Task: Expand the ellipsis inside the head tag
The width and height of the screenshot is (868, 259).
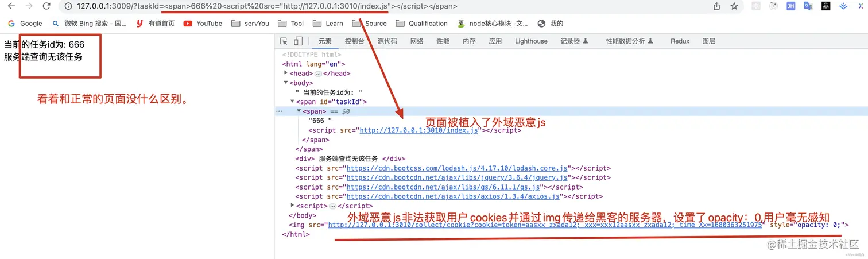Action: pyautogui.click(x=317, y=74)
